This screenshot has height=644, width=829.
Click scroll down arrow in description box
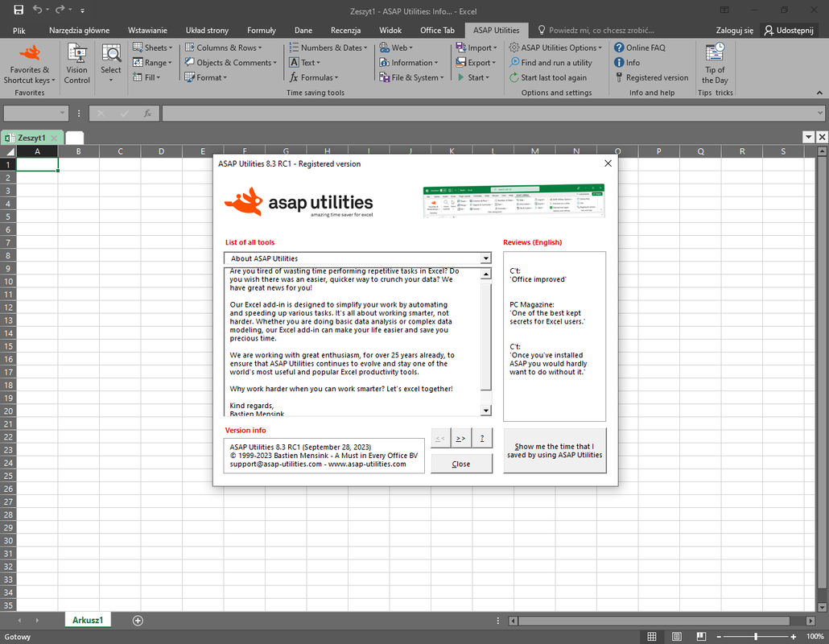[x=486, y=411]
